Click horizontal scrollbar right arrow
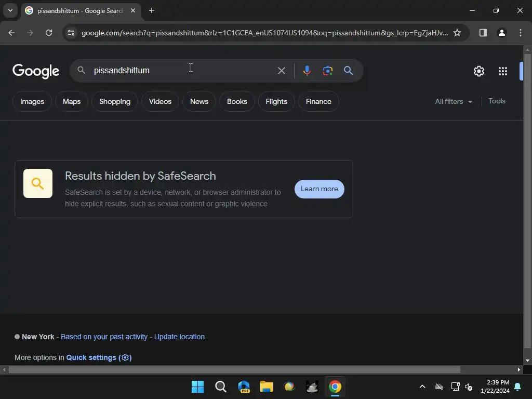The image size is (532, 399). click(x=519, y=369)
